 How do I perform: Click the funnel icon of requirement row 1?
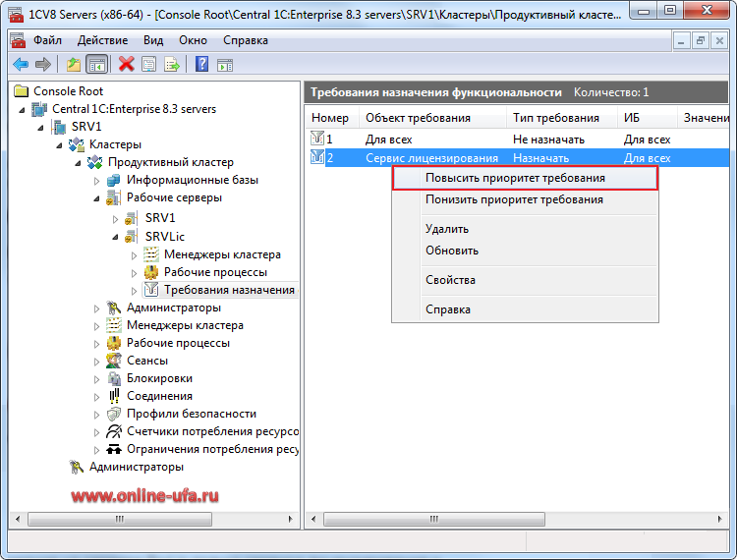coord(317,139)
